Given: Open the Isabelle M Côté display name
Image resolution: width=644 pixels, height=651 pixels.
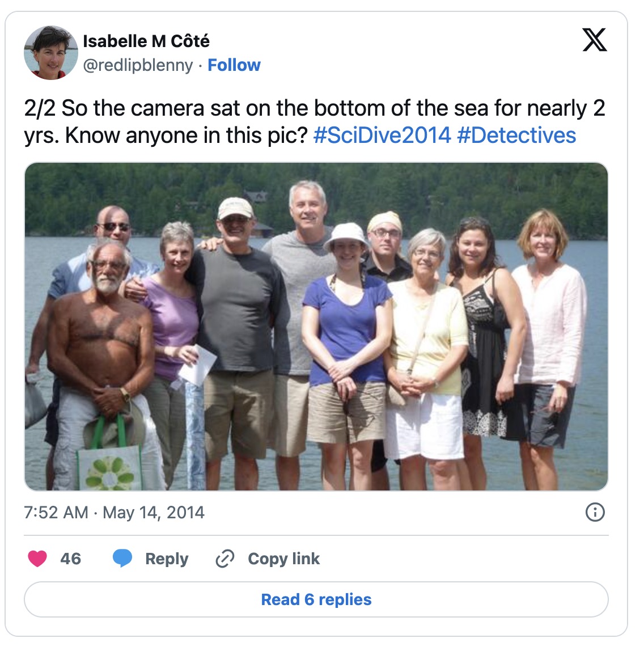Looking at the screenshot, I should pyautogui.click(x=146, y=41).
